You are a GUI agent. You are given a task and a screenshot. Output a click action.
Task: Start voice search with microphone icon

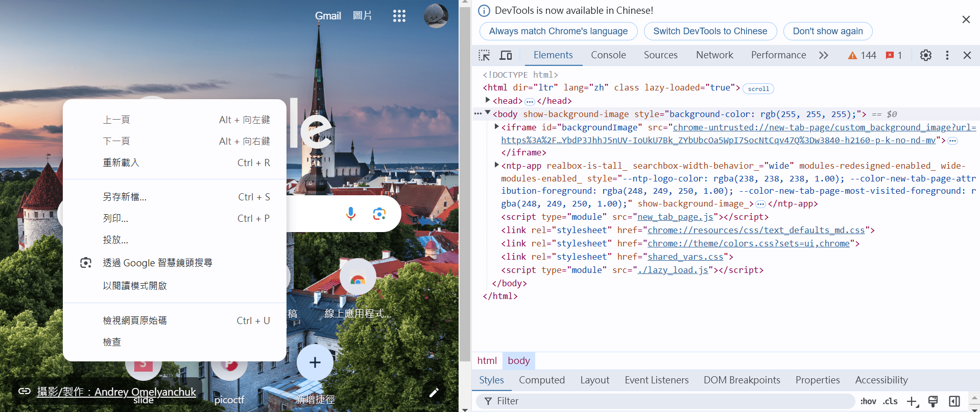click(x=350, y=214)
